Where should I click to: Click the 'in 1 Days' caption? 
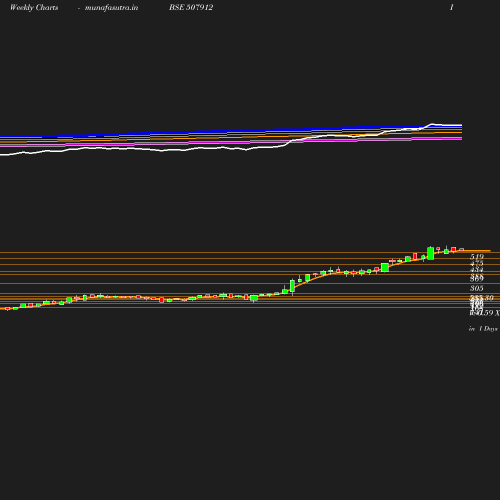coord(483,329)
